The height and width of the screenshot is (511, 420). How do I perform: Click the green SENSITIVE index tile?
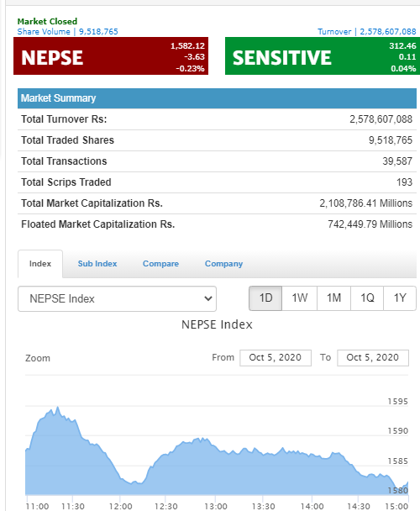tap(323, 55)
